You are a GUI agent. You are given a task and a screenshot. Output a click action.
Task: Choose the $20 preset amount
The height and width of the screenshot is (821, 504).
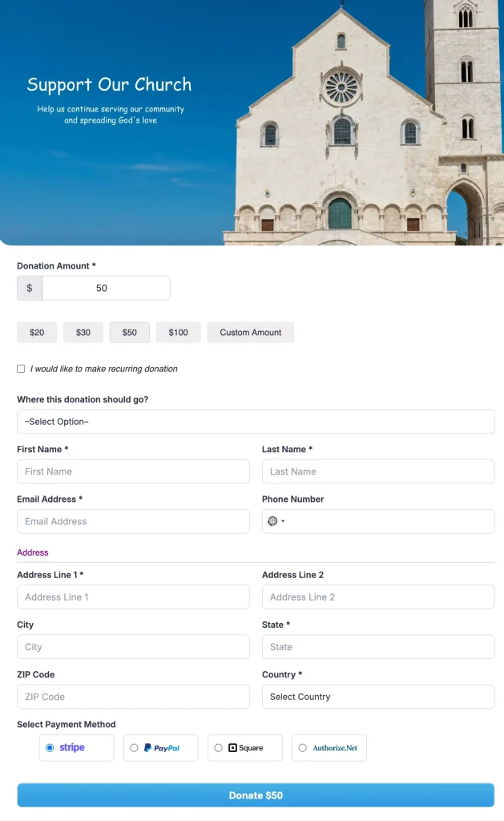[37, 333]
